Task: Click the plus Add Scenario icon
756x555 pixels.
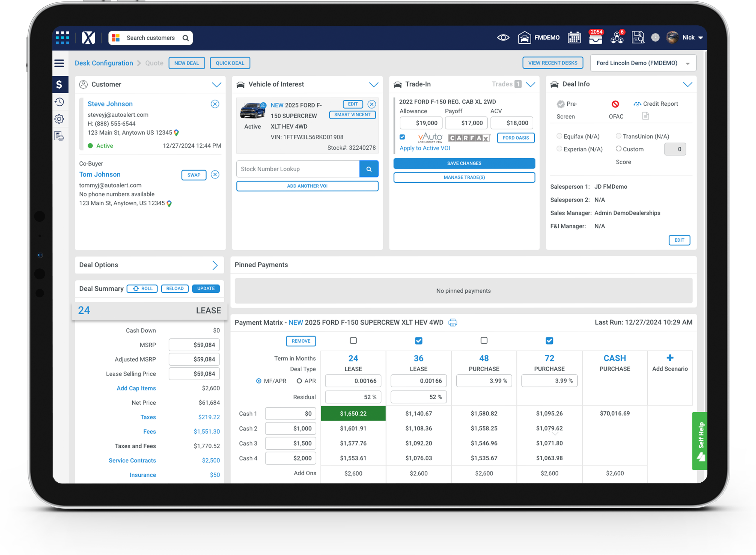Action: click(670, 358)
